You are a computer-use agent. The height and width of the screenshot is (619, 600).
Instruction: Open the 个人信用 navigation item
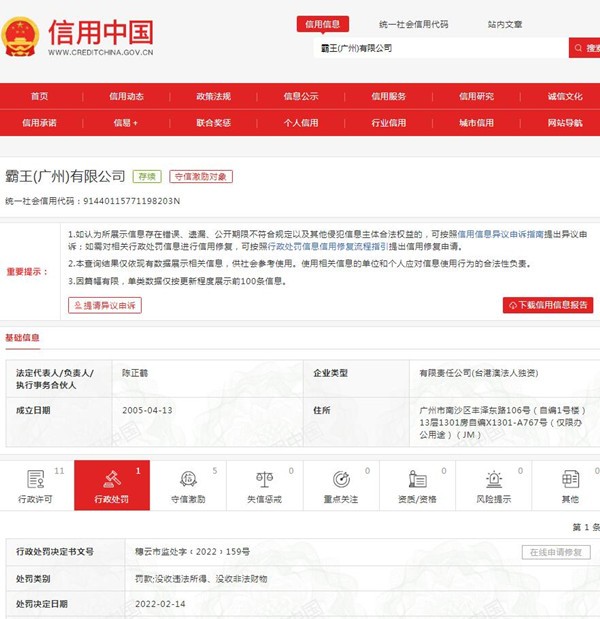[301, 123]
